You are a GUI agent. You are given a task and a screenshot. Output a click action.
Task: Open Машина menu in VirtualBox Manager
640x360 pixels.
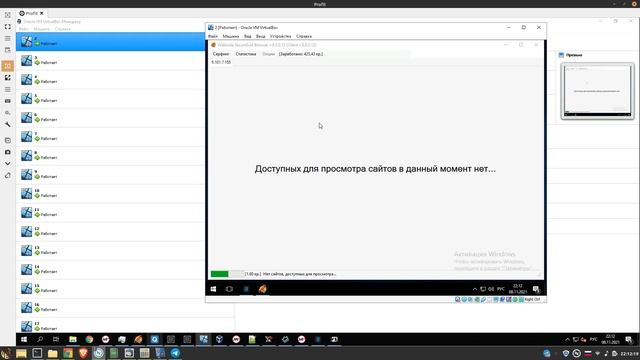(x=42, y=29)
